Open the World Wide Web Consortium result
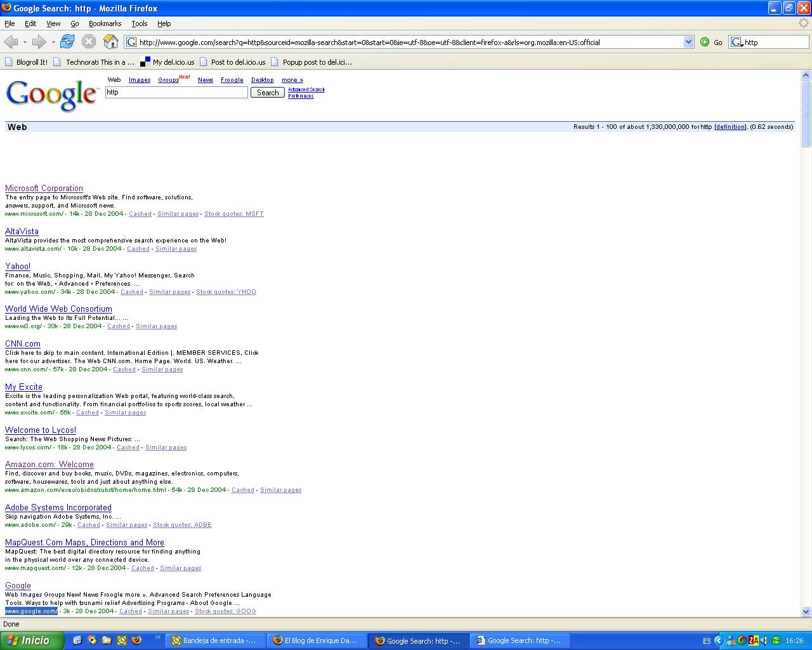 [58, 309]
